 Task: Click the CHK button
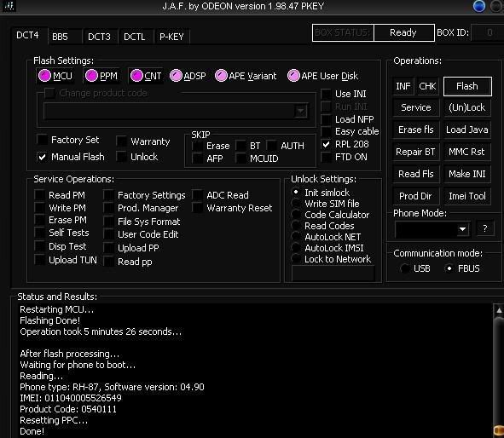[427, 86]
